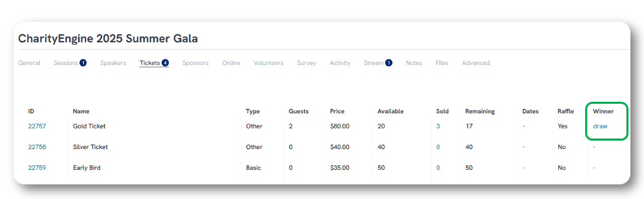Go to the Advanced tab

[x=475, y=63]
